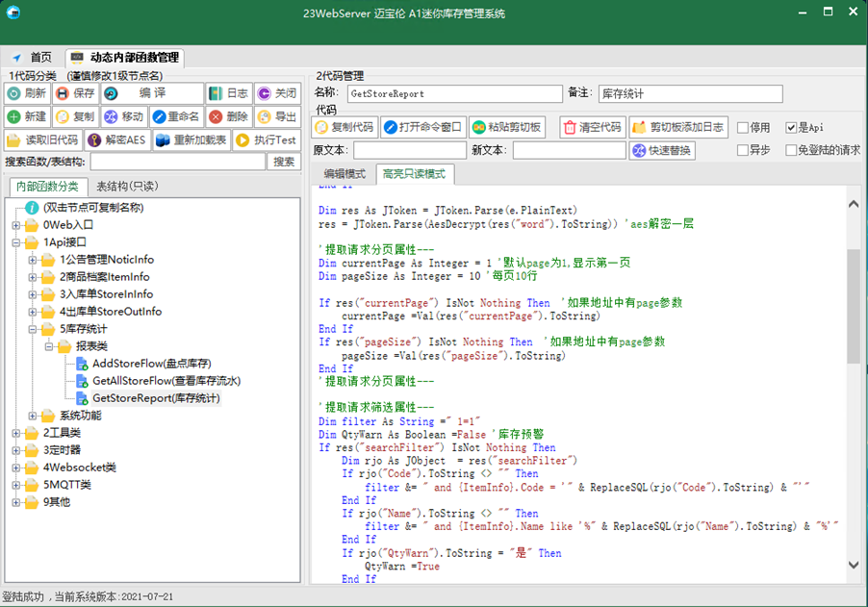Click 复制代码 copy code button
The width and height of the screenshot is (868, 607).
pos(345,127)
